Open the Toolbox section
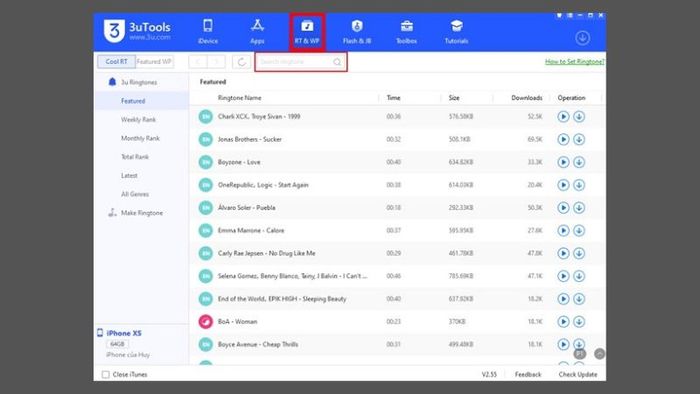Screen dimensions: 700x394 click(x=406, y=32)
